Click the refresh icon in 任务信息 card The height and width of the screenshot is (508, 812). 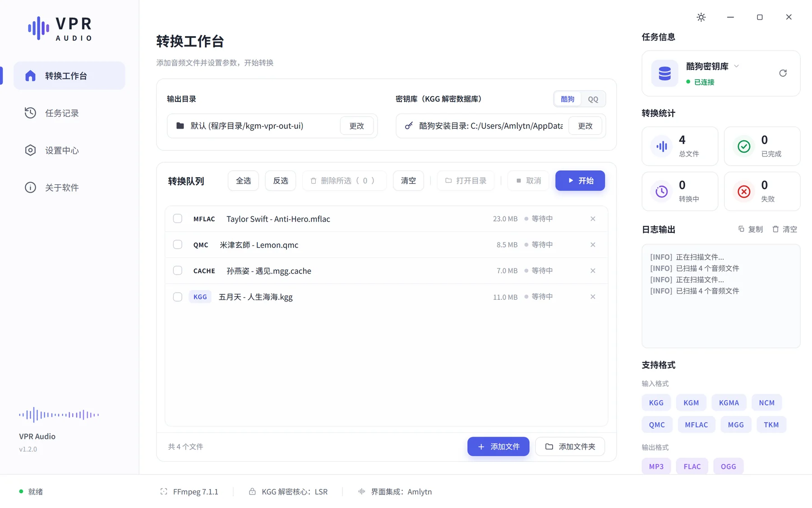(x=783, y=73)
